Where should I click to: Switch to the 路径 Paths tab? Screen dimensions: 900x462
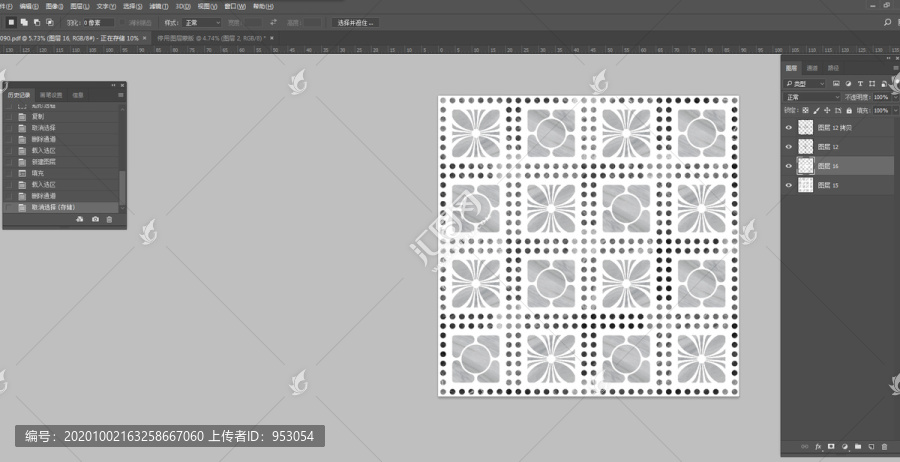click(x=833, y=68)
